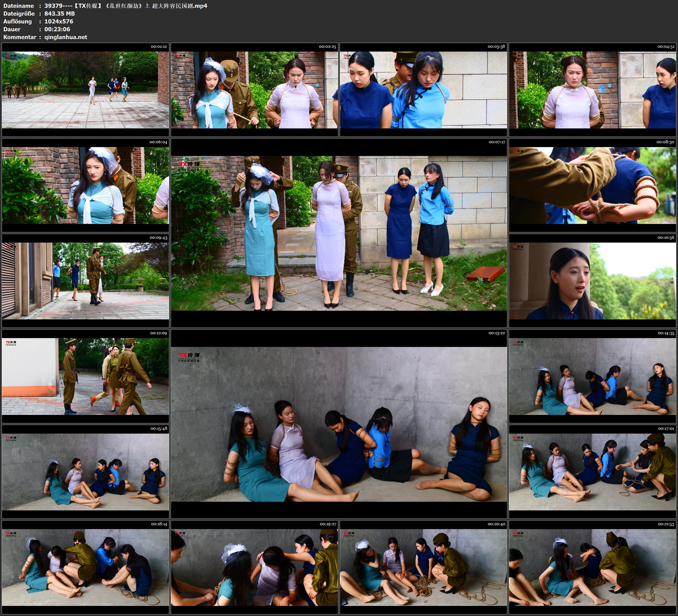Click the frame labeled 00:04:51
This screenshot has height=616, width=678.
592,90
